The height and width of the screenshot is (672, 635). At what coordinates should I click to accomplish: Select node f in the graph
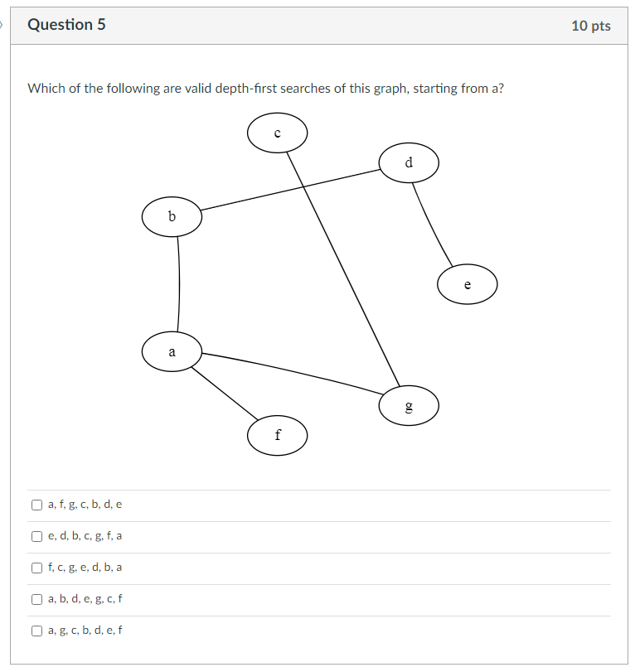tap(277, 434)
